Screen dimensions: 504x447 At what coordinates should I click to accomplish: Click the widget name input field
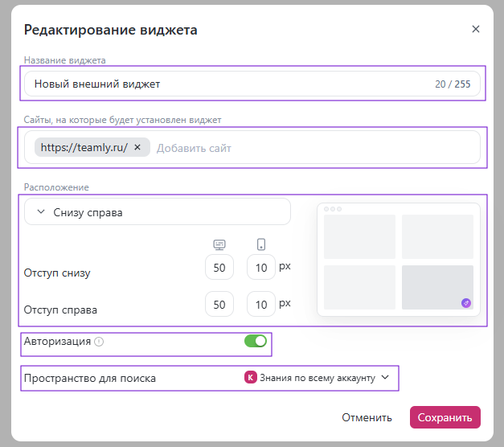coord(225,84)
